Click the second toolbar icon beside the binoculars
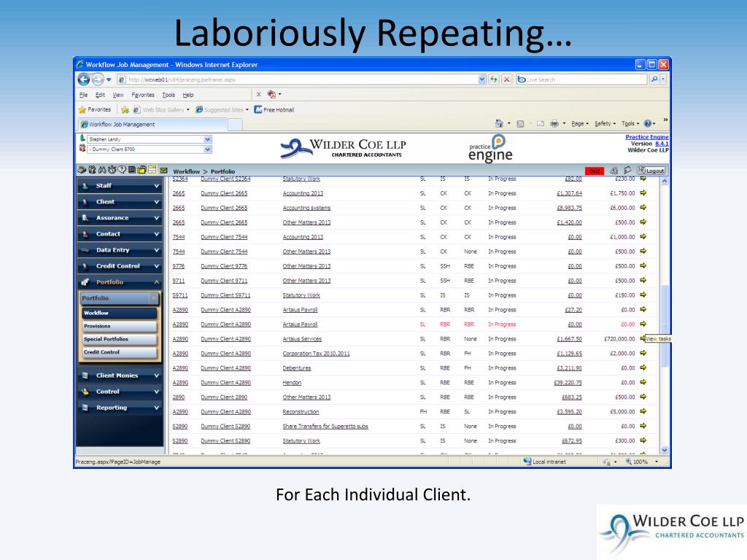 (92, 170)
